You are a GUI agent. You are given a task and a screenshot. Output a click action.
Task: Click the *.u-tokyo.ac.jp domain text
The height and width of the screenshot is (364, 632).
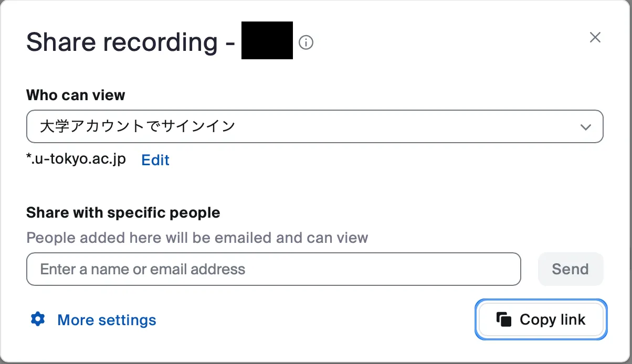click(x=76, y=159)
